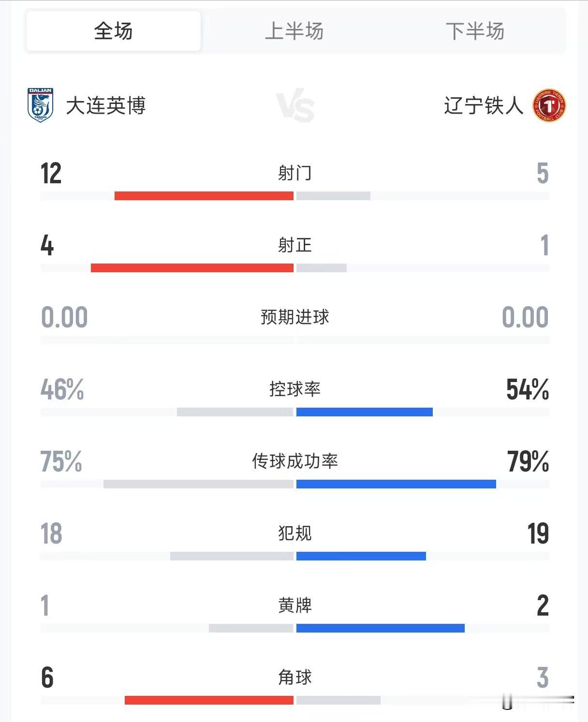Click the red 角球 bar
588x722 pixels.
(209, 700)
